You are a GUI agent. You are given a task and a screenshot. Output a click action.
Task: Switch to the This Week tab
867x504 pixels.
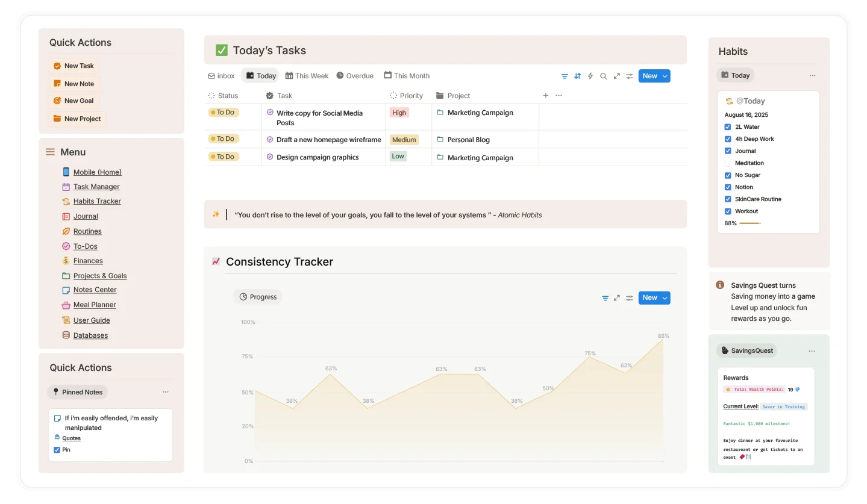point(307,76)
